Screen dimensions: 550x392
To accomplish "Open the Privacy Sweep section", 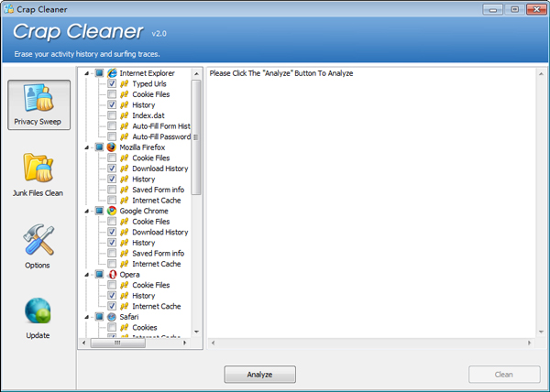I will tap(38, 104).
